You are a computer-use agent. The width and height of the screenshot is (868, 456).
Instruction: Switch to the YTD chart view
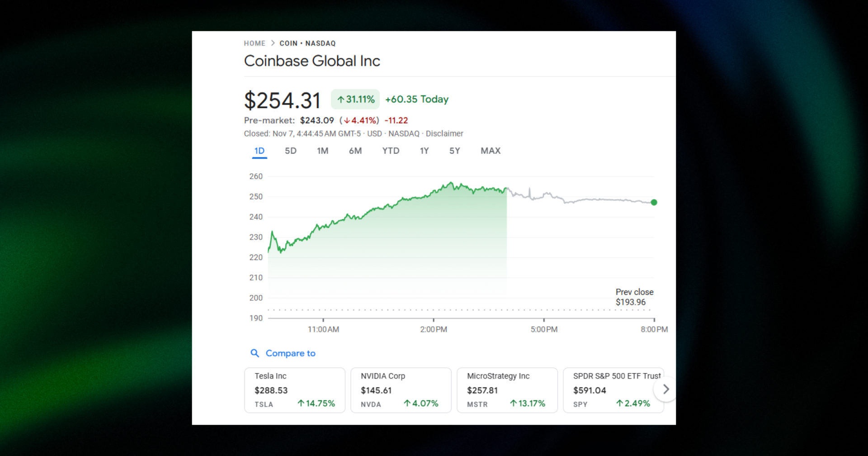coord(390,151)
